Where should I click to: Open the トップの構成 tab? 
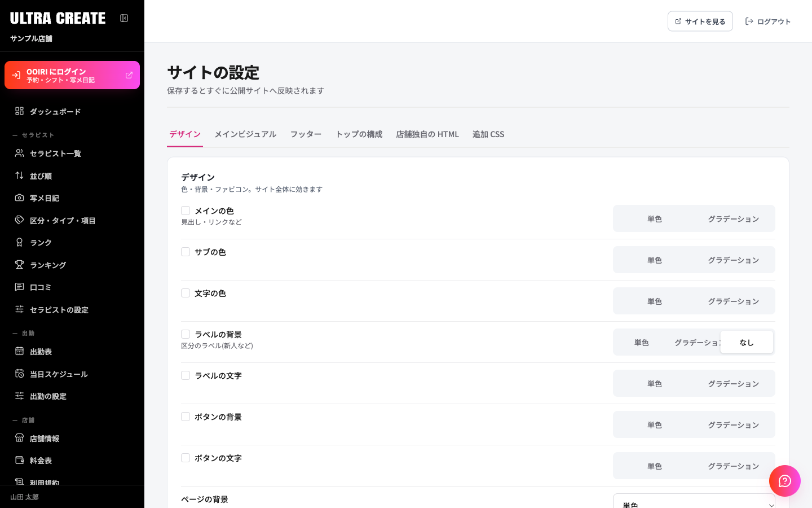click(359, 134)
